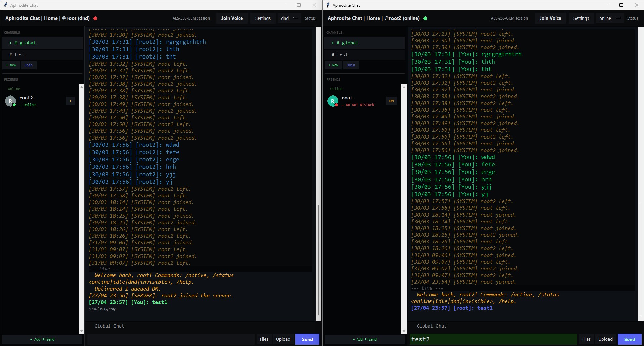
Task: Click '[root2]: rgrgrgtrhtrh' message in left window
Action: click(x=147, y=42)
